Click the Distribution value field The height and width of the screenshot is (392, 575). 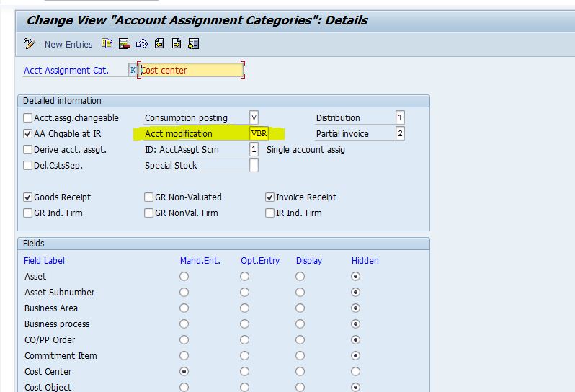tap(400, 117)
